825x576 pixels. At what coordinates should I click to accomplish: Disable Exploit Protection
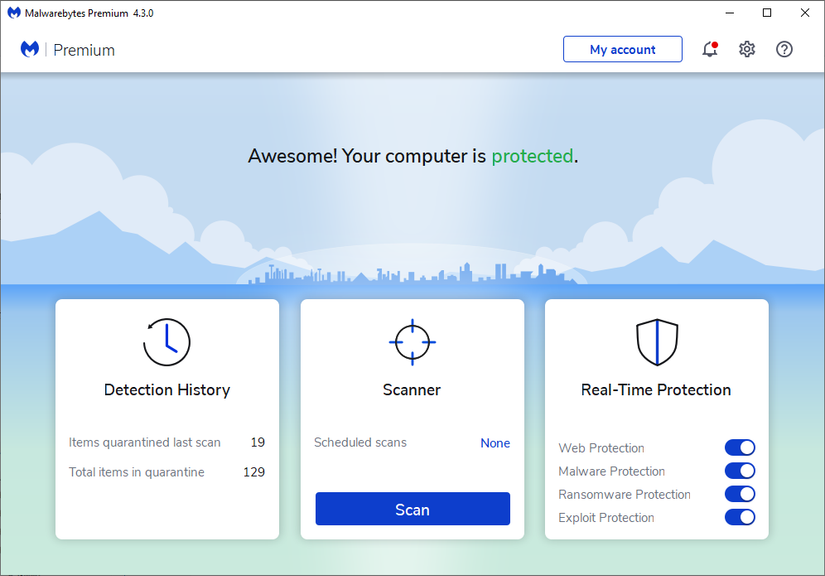pos(740,517)
